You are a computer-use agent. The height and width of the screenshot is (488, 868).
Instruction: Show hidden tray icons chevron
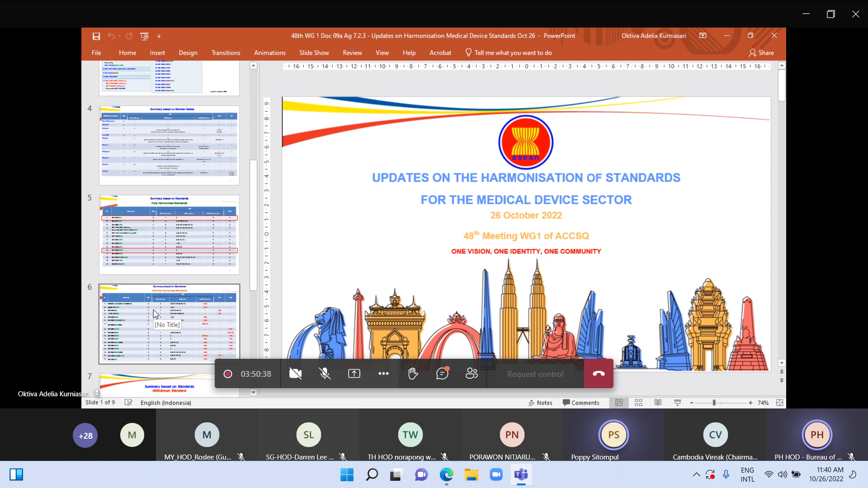tap(696, 475)
